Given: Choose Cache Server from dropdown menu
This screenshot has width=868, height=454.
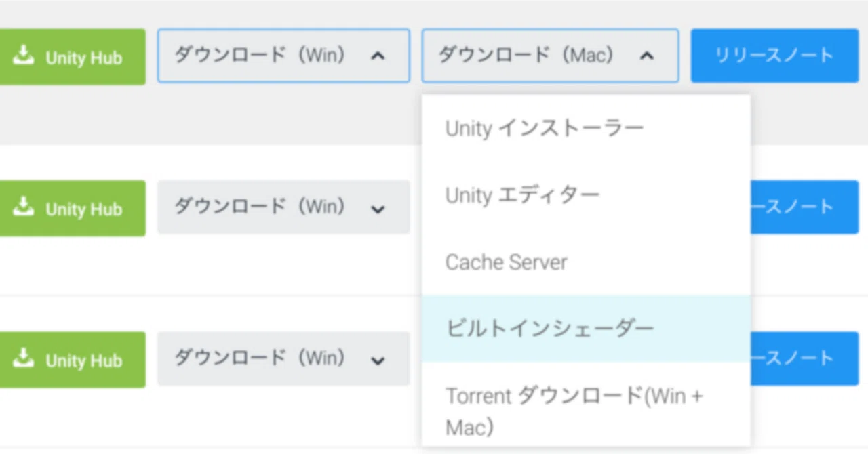Looking at the screenshot, I should (x=586, y=262).
